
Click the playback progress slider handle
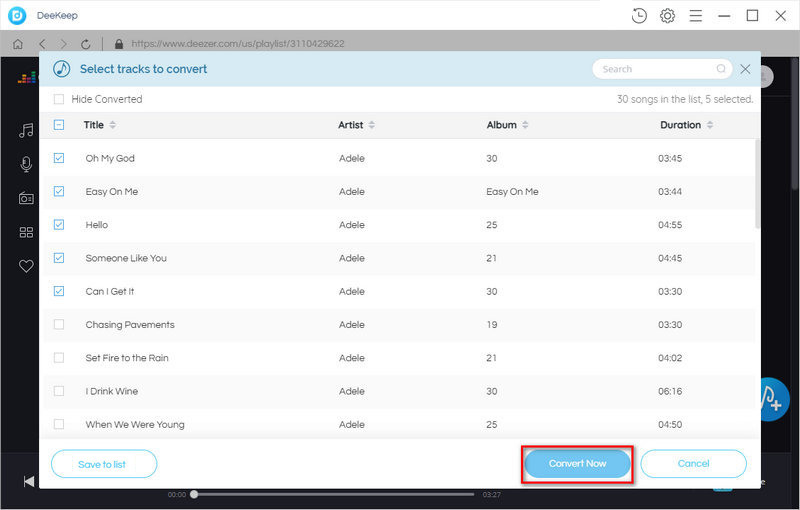[x=194, y=494]
